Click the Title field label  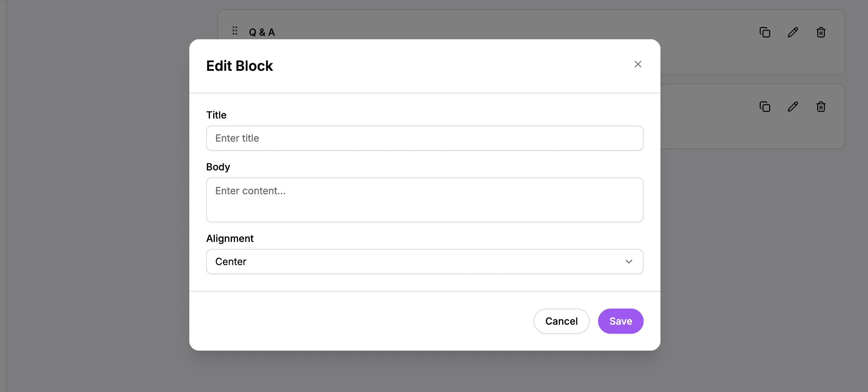click(216, 115)
